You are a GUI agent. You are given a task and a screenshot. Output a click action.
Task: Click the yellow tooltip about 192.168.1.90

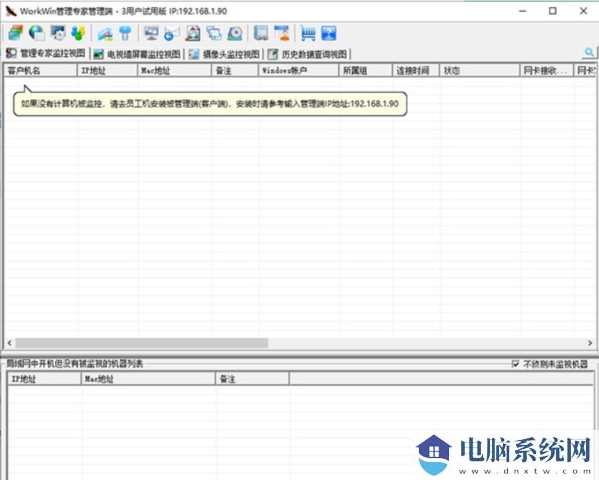coord(210,104)
